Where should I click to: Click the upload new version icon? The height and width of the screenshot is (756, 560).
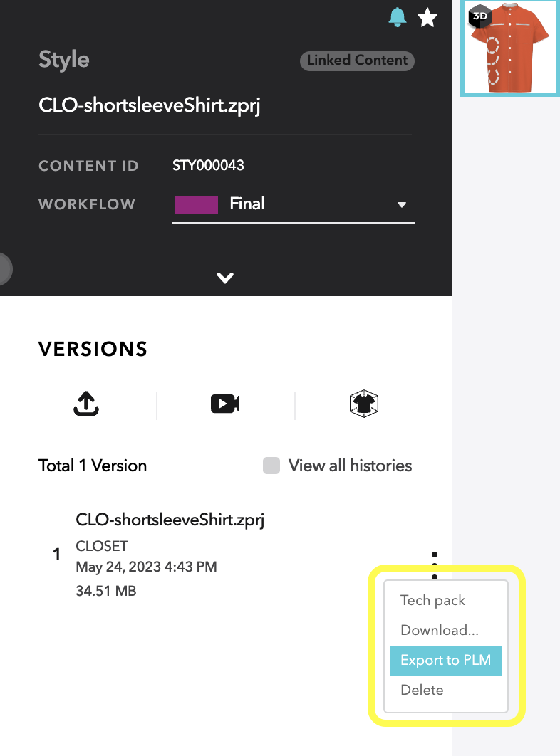86,404
